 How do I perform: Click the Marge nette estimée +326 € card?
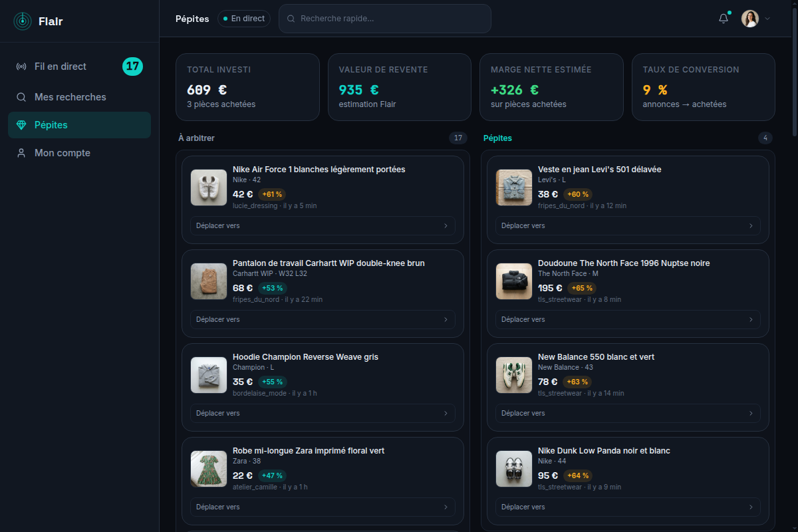click(x=551, y=87)
